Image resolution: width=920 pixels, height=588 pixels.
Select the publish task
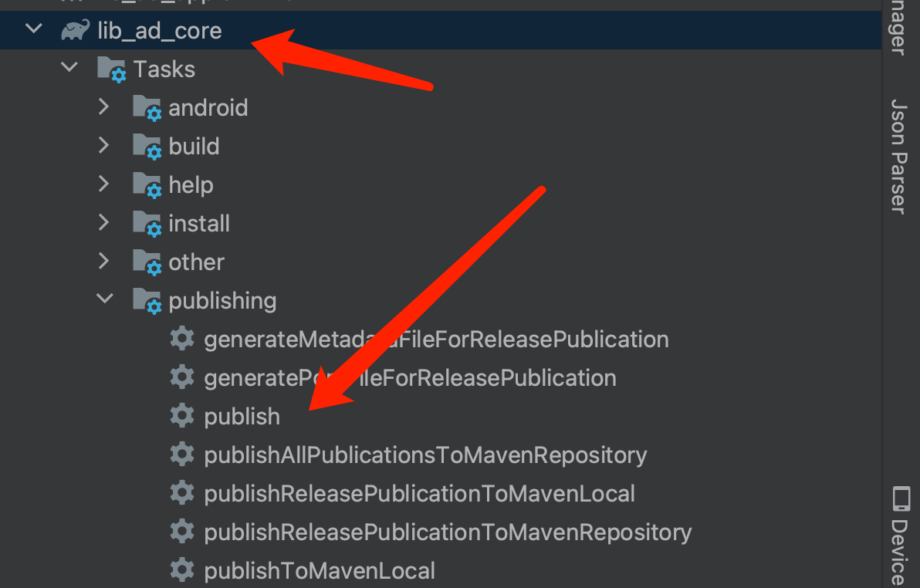click(x=242, y=417)
